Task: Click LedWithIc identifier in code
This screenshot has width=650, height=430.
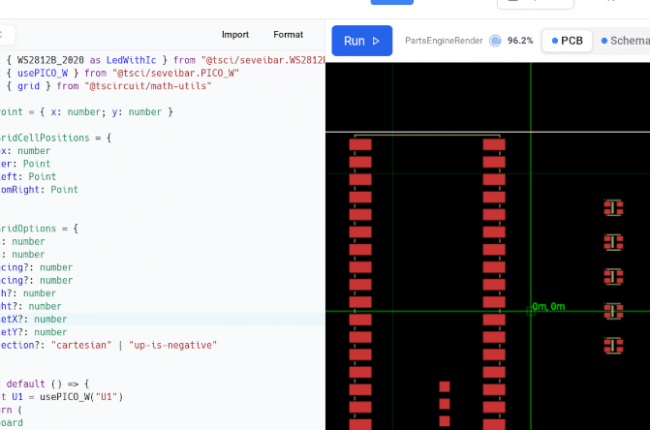Action: pyautogui.click(x=131, y=60)
